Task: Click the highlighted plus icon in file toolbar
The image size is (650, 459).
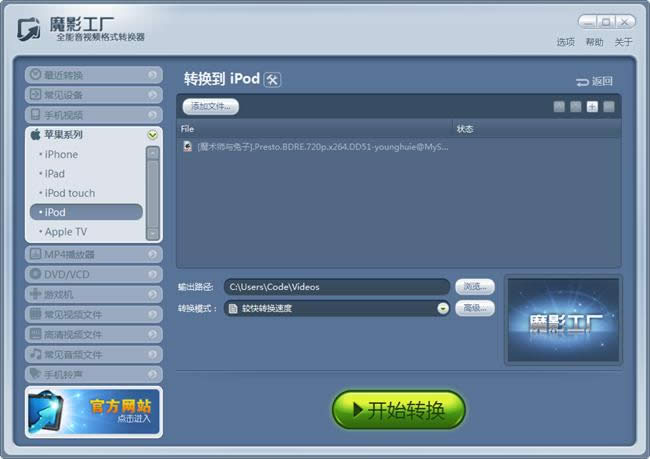Action: [592, 107]
